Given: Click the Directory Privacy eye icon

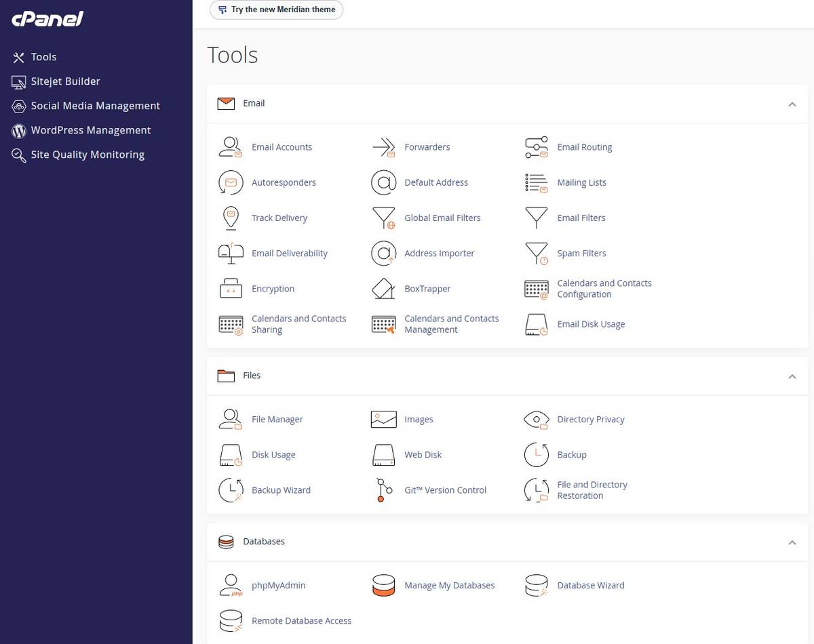Looking at the screenshot, I should click(x=537, y=420).
